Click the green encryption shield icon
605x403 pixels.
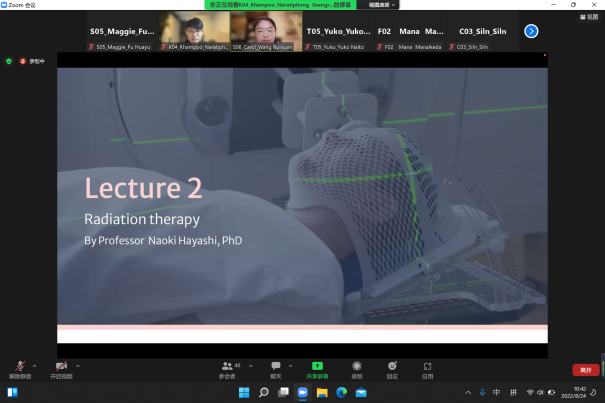click(x=9, y=61)
